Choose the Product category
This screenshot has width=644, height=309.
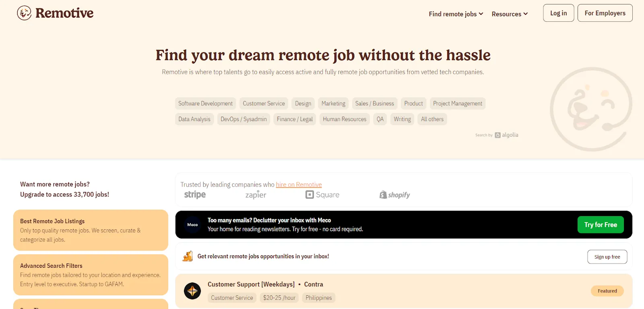point(413,103)
